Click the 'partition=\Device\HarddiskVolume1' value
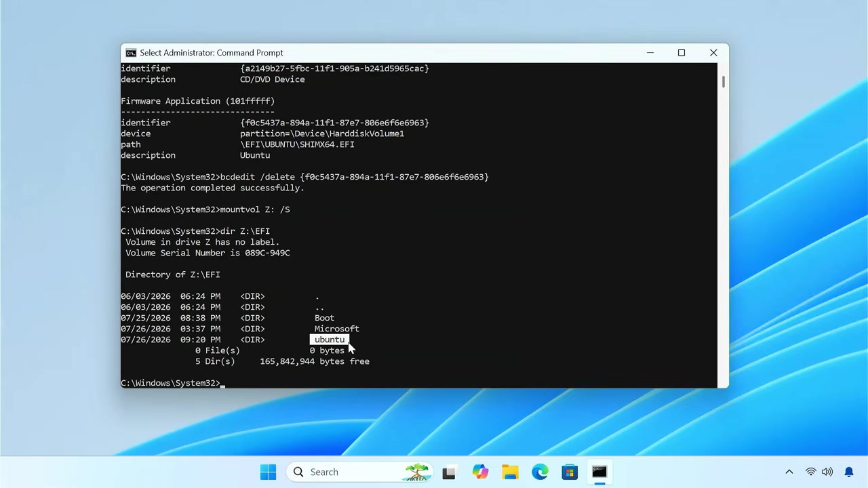Image resolution: width=868 pixels, height=488 pixels. click(x=322, y=134)
